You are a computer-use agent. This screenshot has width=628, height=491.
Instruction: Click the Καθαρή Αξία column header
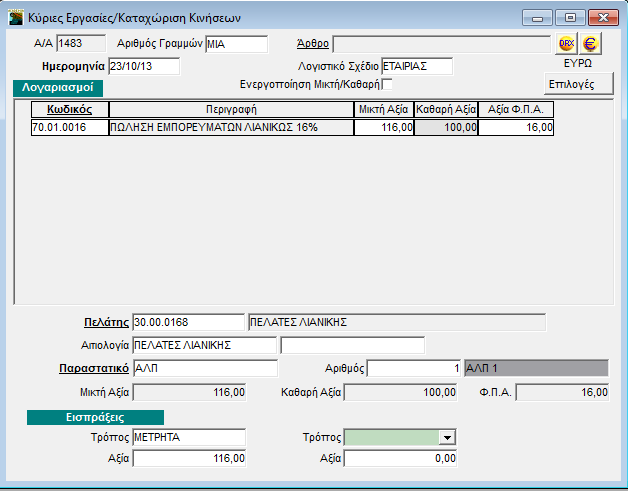point(446,109)
